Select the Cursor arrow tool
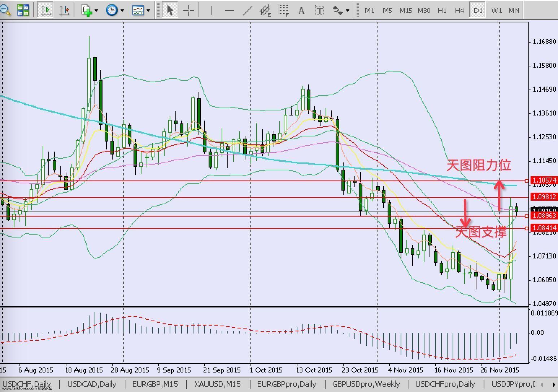Viewport: 558px width, 392px height. click(169, 10)
